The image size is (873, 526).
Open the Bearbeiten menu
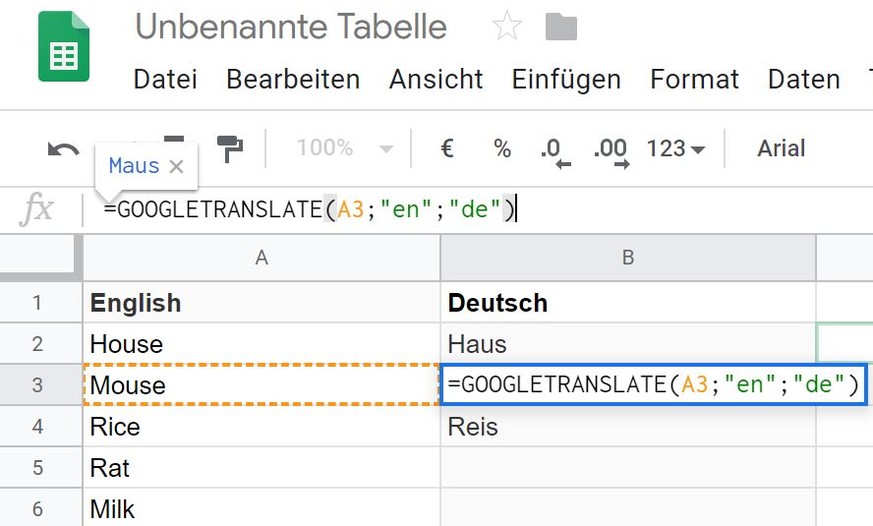click(293, 79)
